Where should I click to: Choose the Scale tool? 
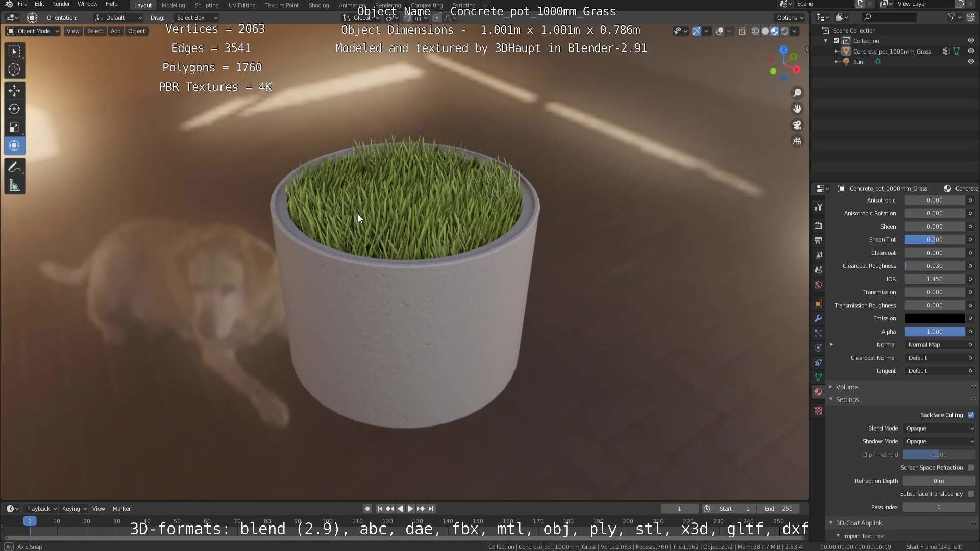[x=14, y=128]
